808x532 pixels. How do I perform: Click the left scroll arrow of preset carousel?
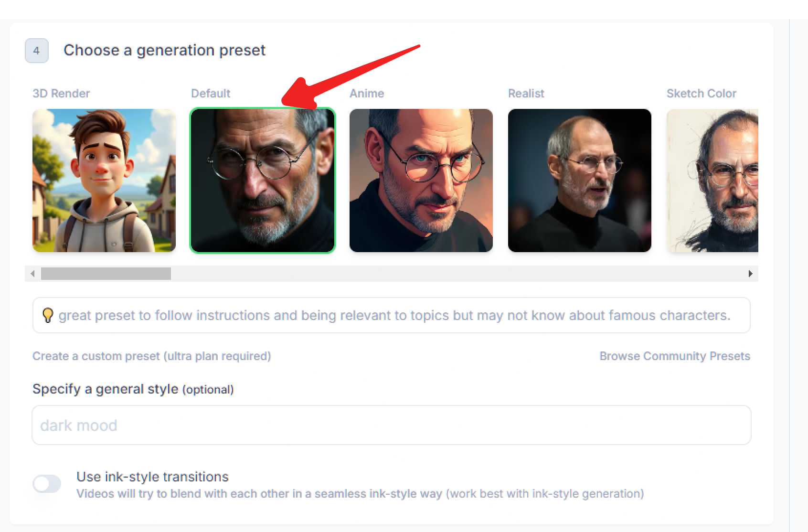click(33, 273)
